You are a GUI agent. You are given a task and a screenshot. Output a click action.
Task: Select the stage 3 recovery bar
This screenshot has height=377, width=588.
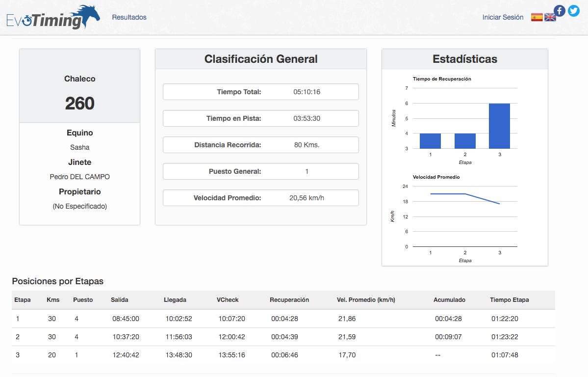(500, 126)
